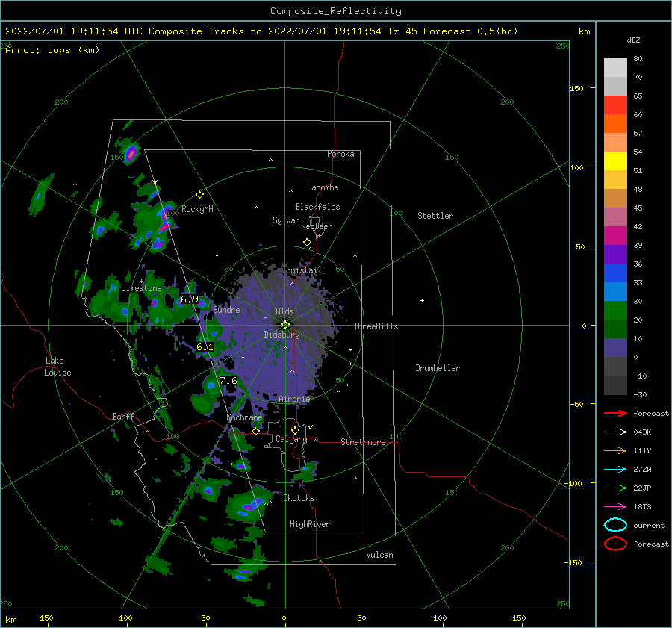Click the Innisfail town label
672x628 pixels.
click(x=302, y=270)
